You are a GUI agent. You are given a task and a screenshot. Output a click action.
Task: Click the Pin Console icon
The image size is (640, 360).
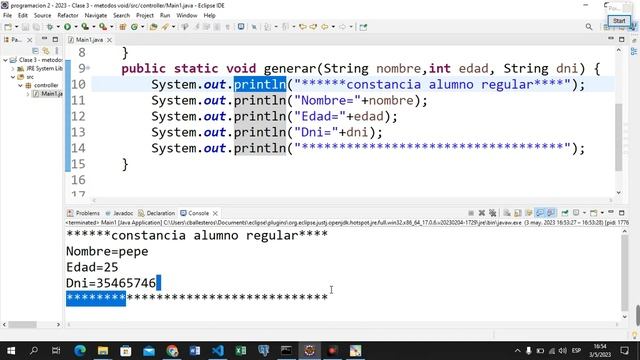tap(565, 213)
